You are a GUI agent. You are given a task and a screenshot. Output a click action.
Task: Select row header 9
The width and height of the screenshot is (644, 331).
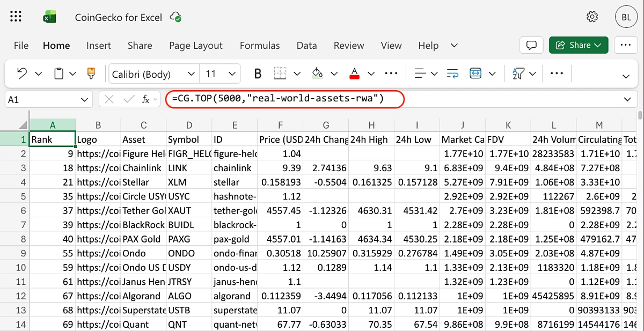point(14,253)
